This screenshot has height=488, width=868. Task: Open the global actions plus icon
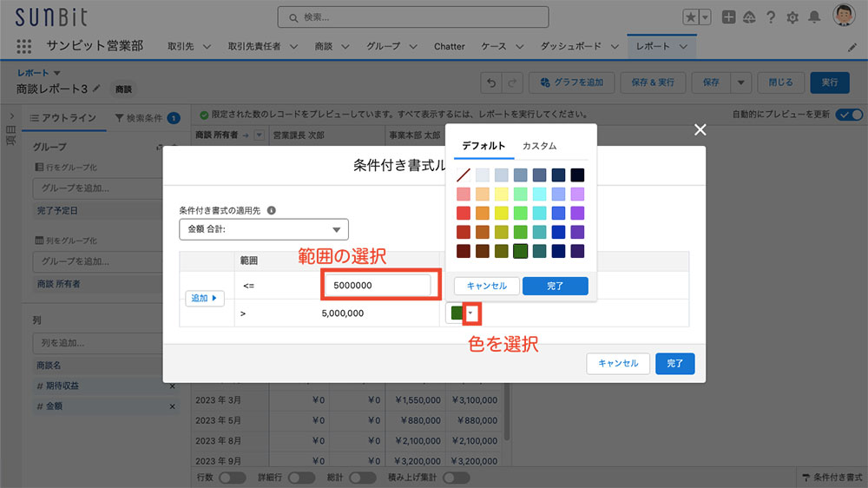coord(728,17)
